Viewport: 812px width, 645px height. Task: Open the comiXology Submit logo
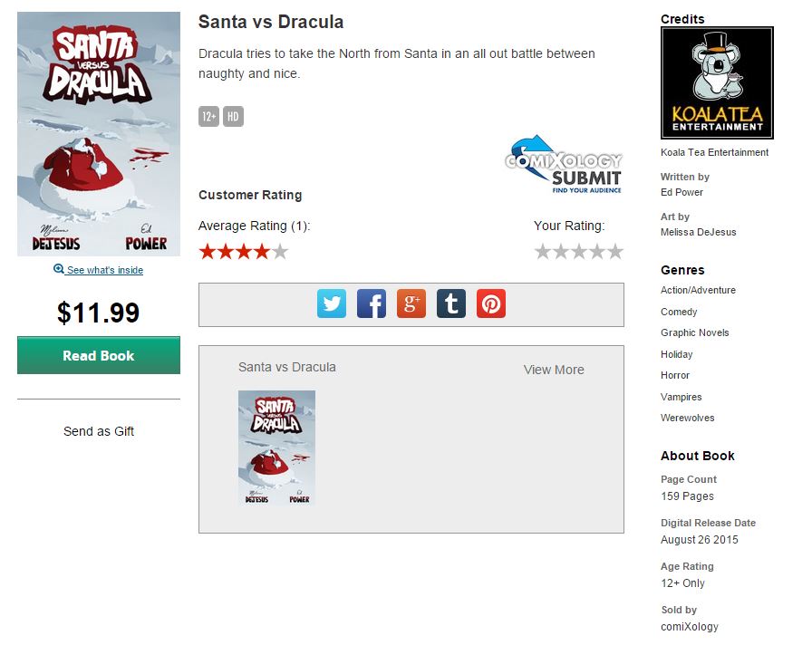[x=563, y=165]
